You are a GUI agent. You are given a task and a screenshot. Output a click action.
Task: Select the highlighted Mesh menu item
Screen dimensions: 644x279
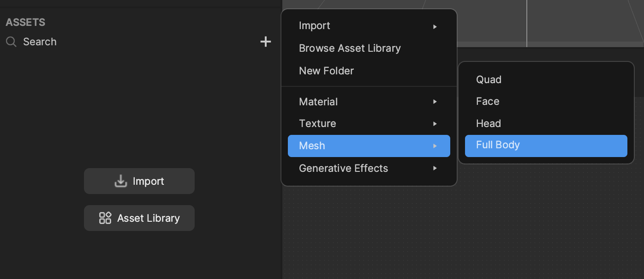click(369, 146)
